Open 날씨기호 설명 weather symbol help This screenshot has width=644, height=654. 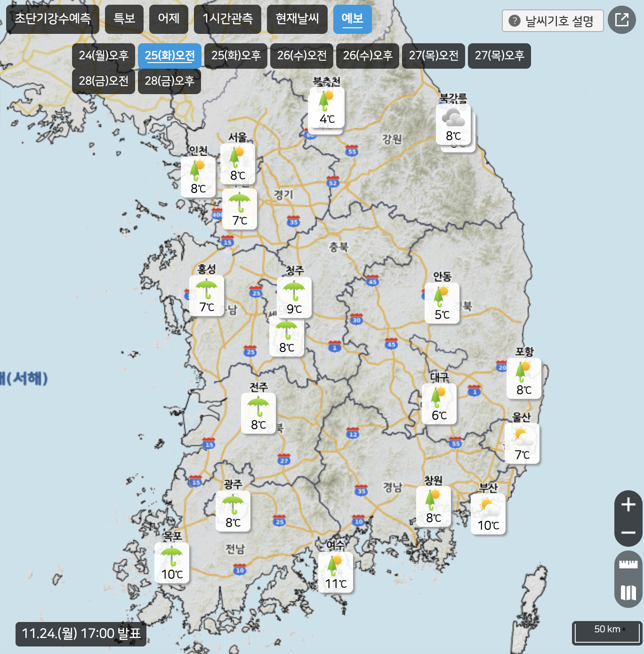coord(553,21)
